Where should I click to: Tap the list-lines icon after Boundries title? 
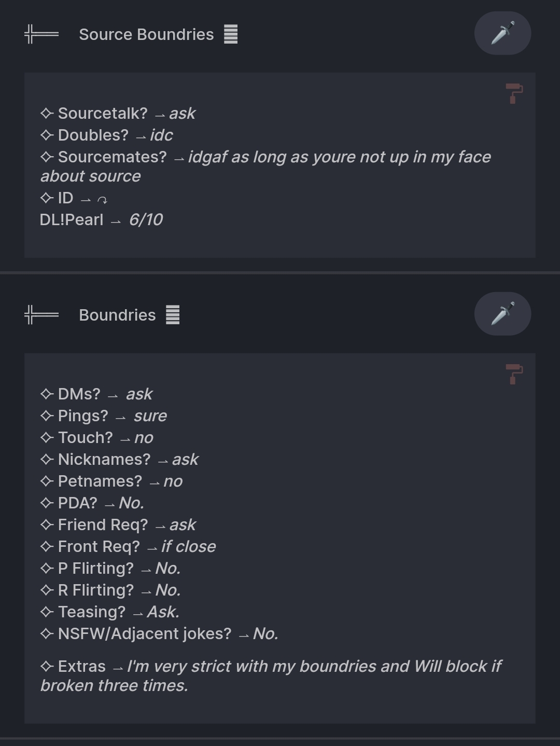click(x=173, y=315)
